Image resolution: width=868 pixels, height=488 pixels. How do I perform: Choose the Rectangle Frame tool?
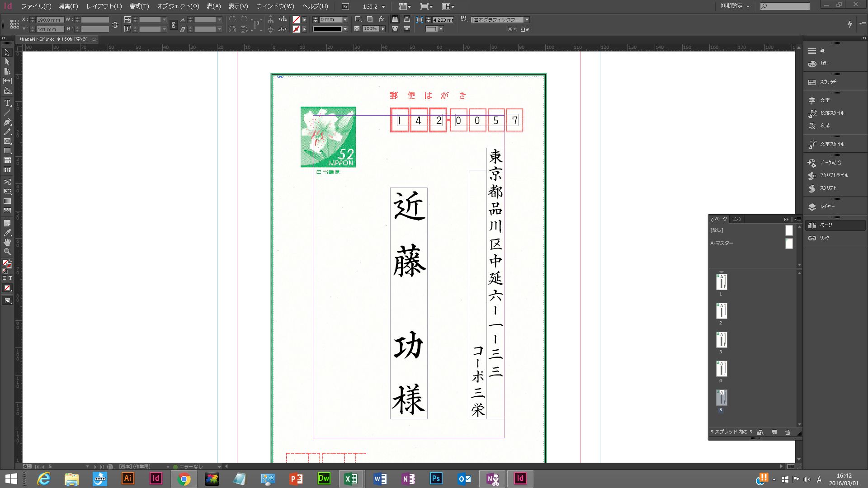pyautogui.click(x=7, y=141)
